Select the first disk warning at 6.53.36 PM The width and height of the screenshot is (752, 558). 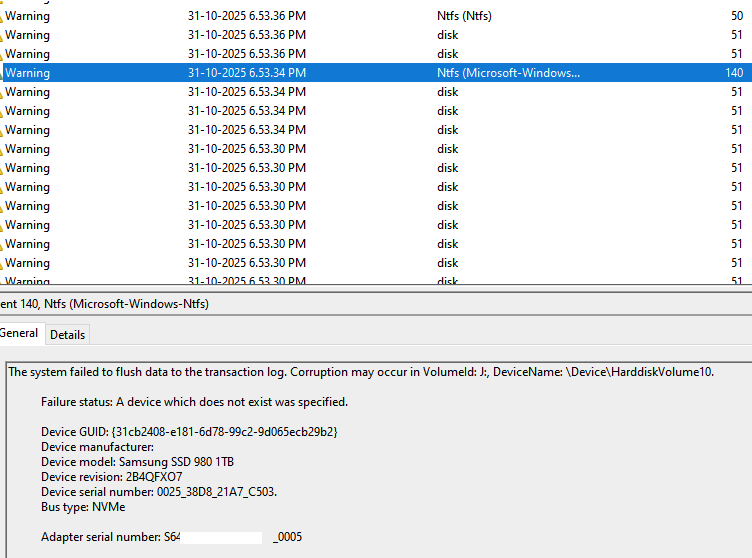click(x=447, y=35)
